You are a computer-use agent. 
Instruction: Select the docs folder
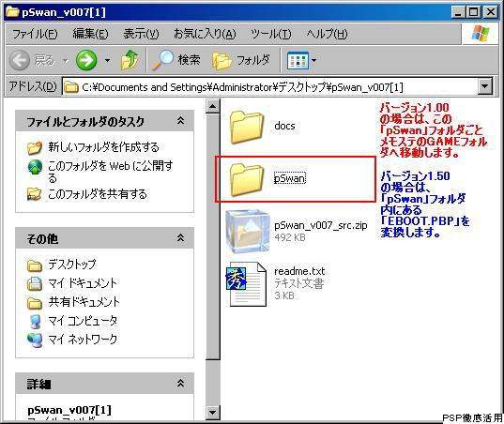[262, 127]
